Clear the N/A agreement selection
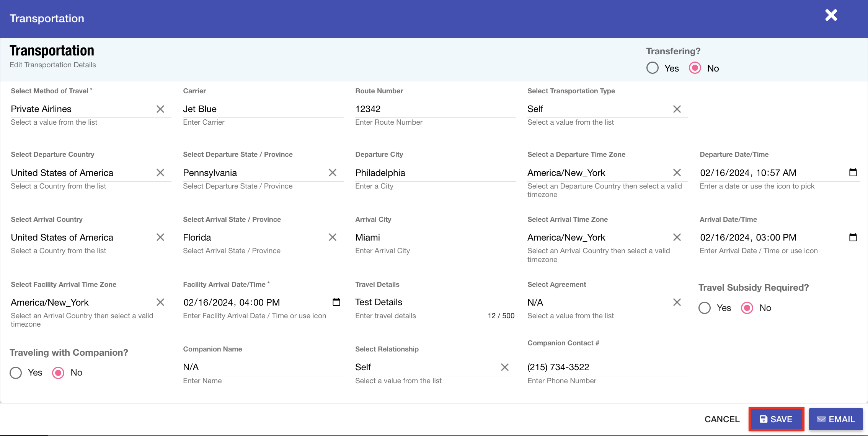Image resolution: width=868 pixels, height=436 pixels. click(x=677, y=303)
